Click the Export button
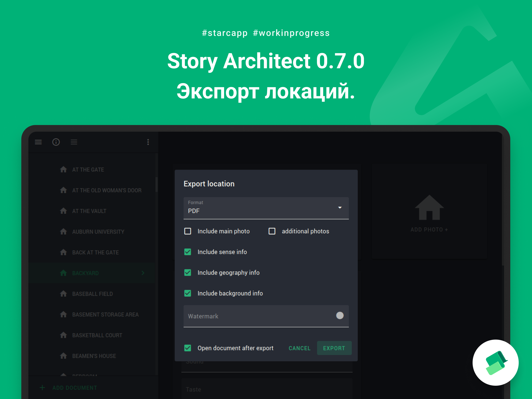 point(334,348)
